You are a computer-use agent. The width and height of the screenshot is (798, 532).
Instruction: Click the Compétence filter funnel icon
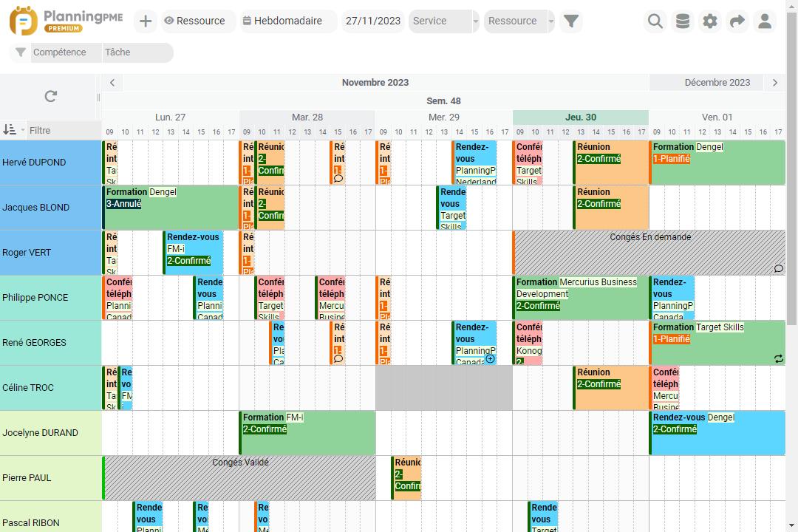coord(21,52)
